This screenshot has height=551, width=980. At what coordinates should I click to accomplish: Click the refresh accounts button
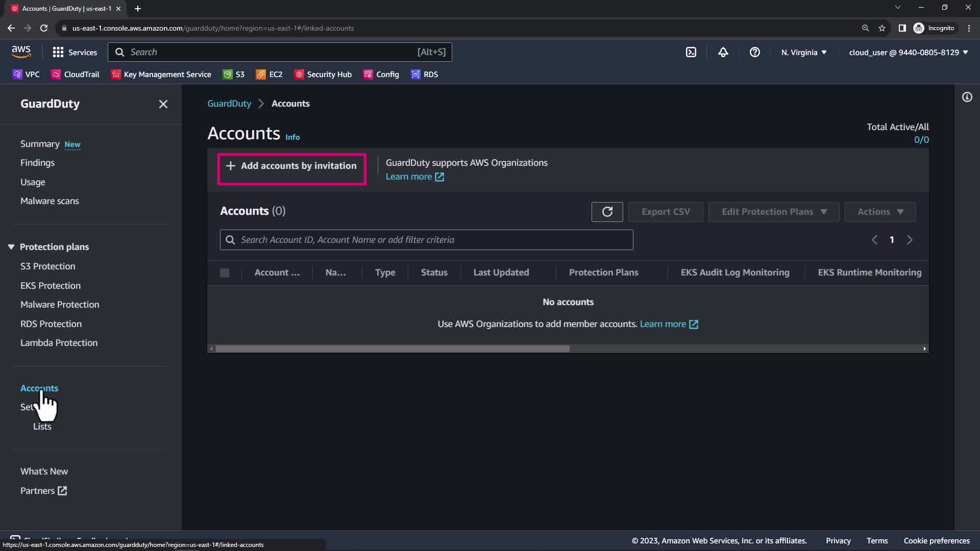click(607, 212)
